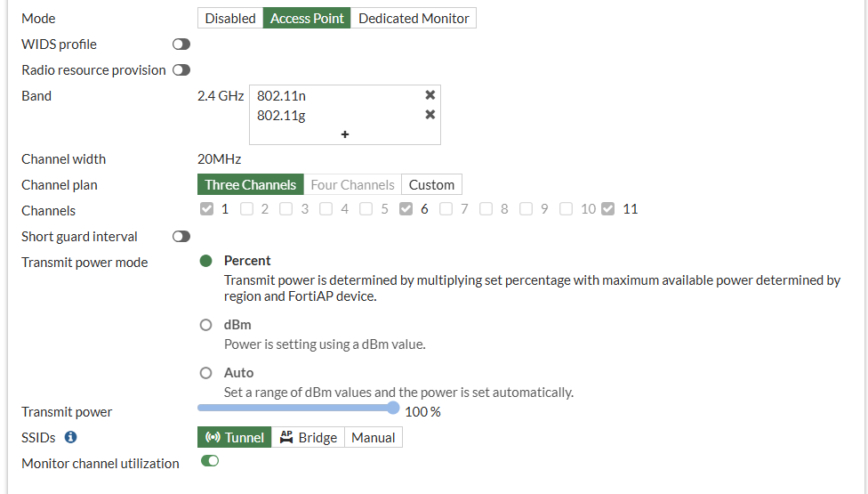Choose Manual SSID selection
The image size is (868, 494).
click(374, 437)
